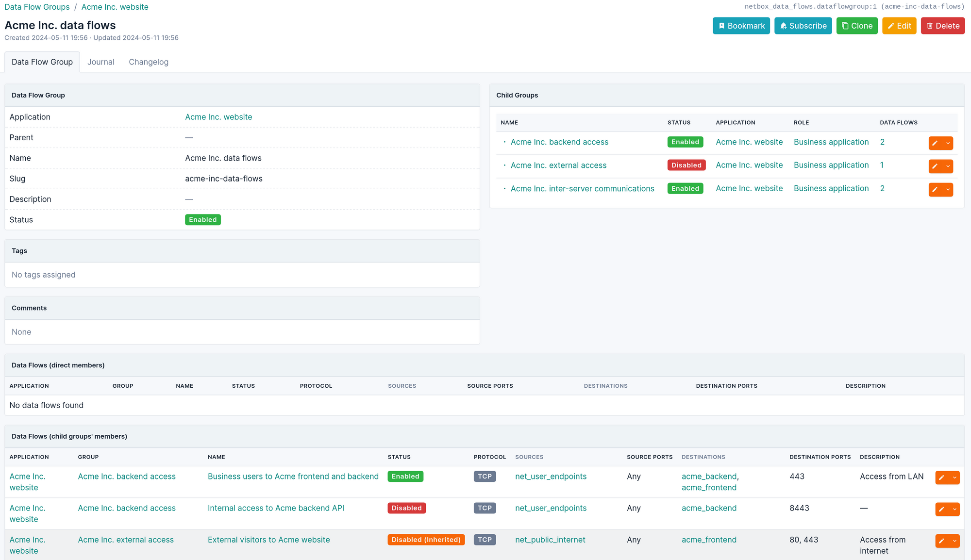The width and height of the screenshot is (971, 560).
Task: Sort child groups by Status column
Action: 679,123
